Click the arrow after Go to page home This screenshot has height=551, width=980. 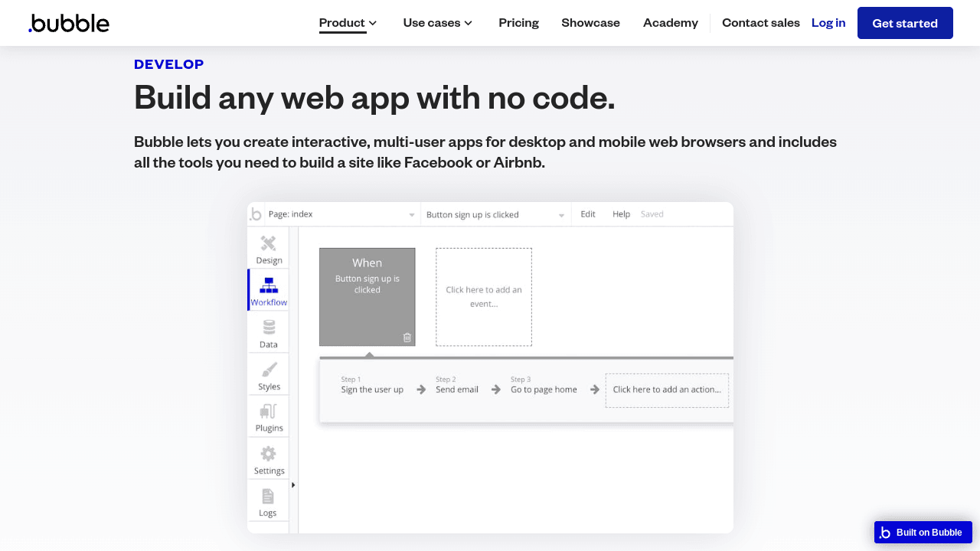click(595, 390)
